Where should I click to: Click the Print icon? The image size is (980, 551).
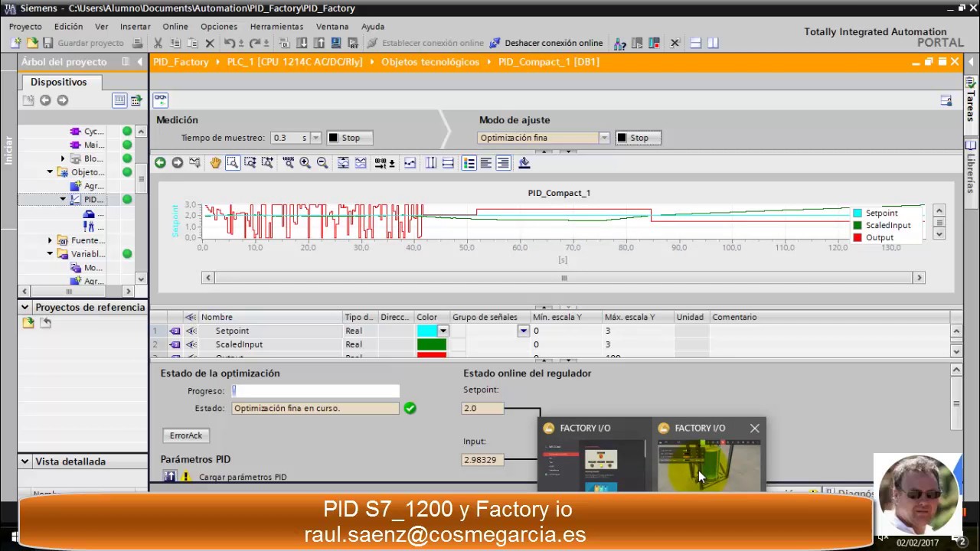click(x=138, y=43)
